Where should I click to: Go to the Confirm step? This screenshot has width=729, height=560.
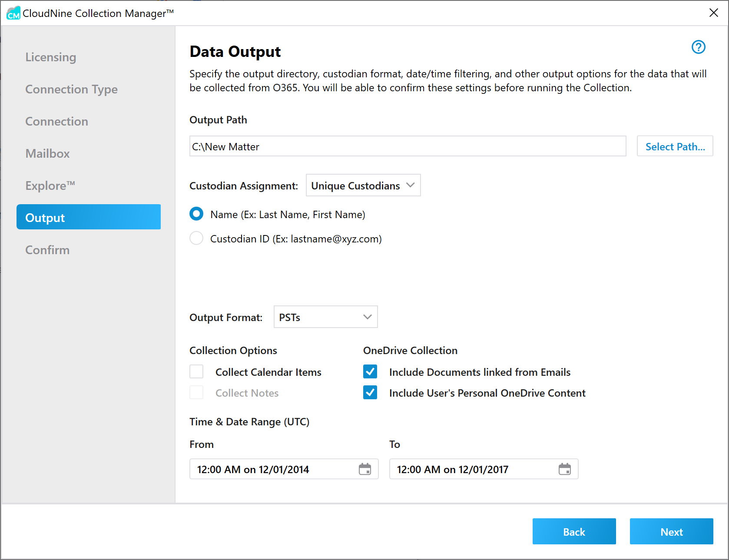click(47, 250)
